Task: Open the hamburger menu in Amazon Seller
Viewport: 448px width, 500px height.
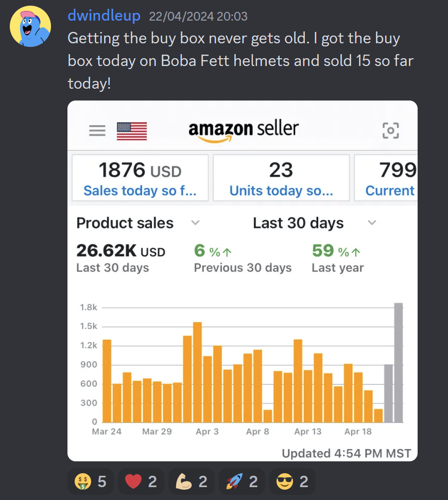Action: (x=97, y=130)
